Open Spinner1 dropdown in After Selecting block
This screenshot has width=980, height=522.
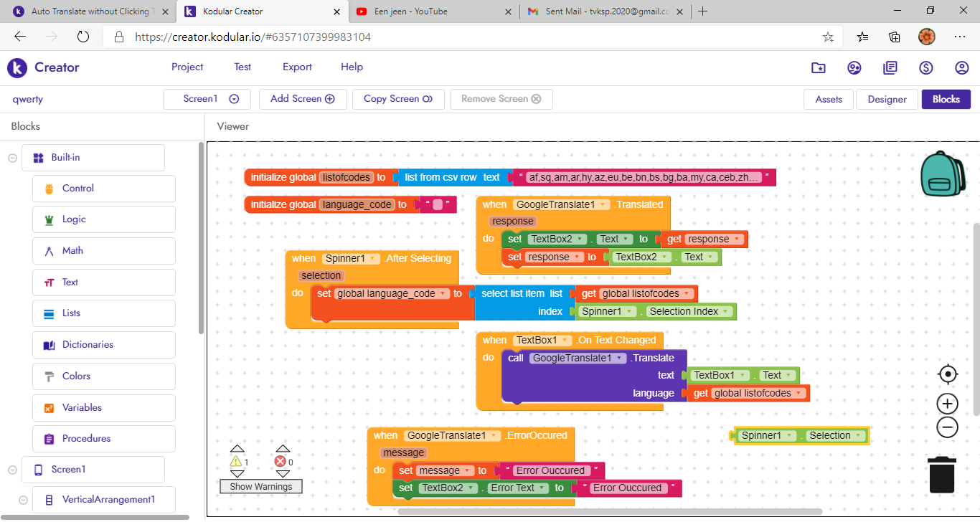(x=351, y=258)
